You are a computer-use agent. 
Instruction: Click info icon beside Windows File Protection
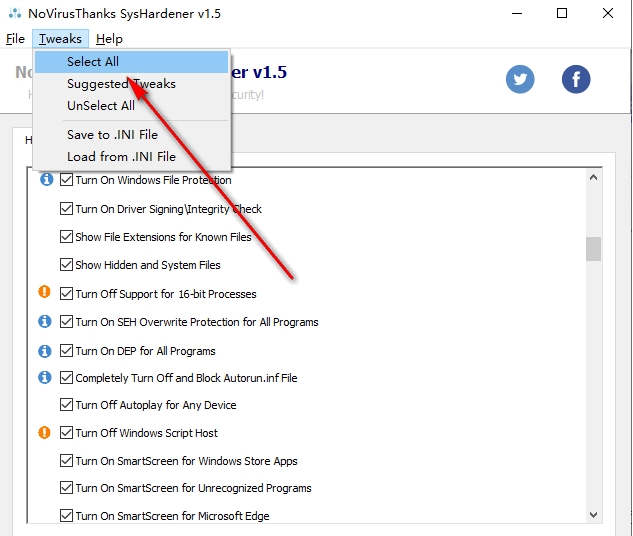point(46,179)
